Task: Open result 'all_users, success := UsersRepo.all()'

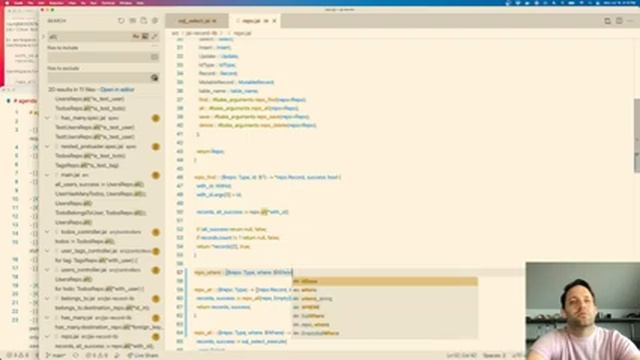Action: (x=99, y=184)
